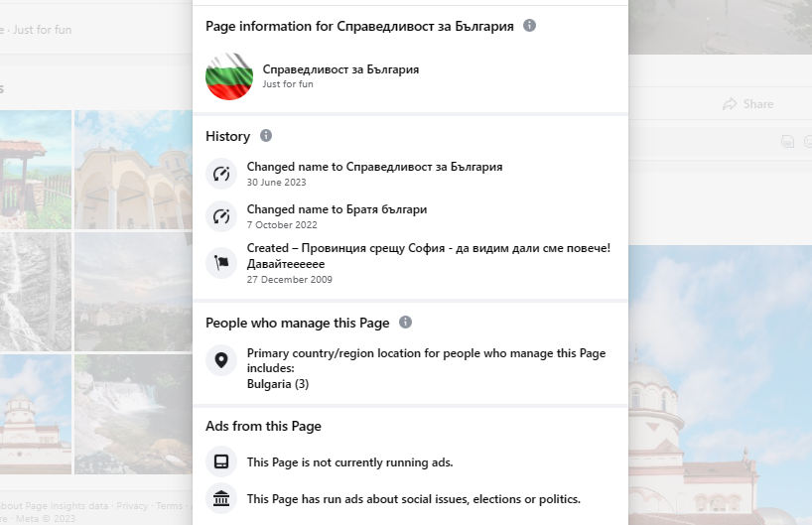Open the wooden gazebo photo thumbnail
This screenshot has width=812, height=525.
click(x=35, y=169)
